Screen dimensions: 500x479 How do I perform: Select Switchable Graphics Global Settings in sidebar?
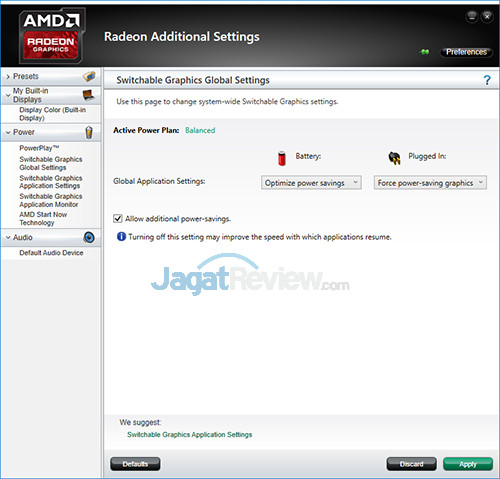pyautogui.click(x=51, y=163)
